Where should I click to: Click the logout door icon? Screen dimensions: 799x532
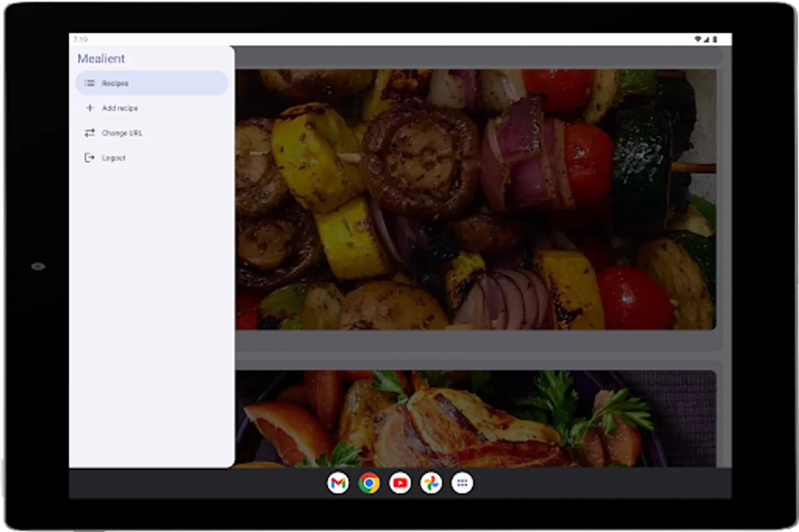coord(90,158)
